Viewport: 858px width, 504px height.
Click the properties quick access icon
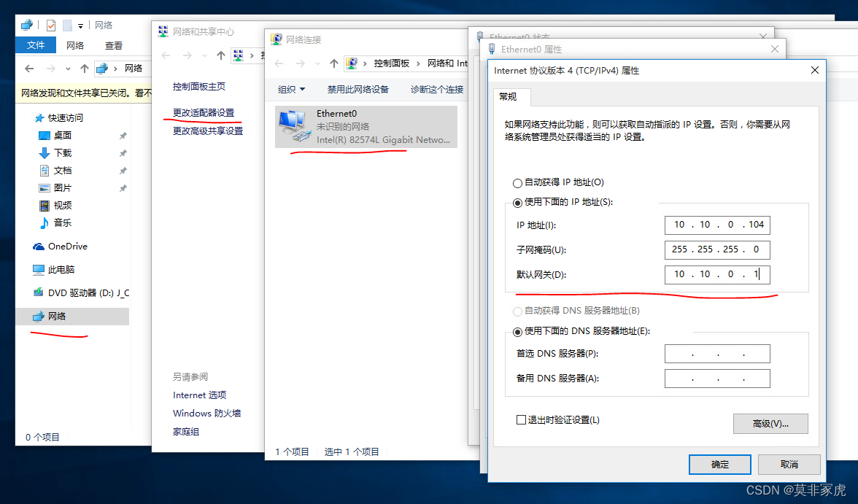coord(51,26)
